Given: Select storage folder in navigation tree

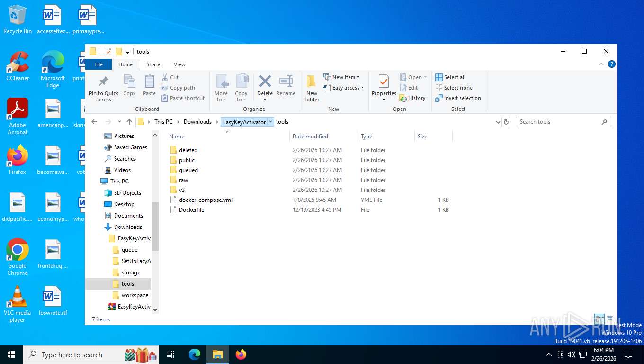Looking at the screenshot, I should click(131, 273).
